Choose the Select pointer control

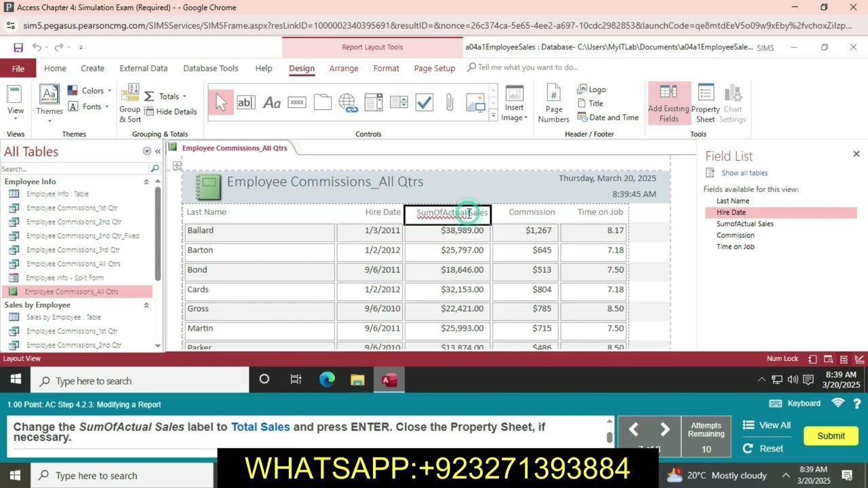tap(220, 102)
